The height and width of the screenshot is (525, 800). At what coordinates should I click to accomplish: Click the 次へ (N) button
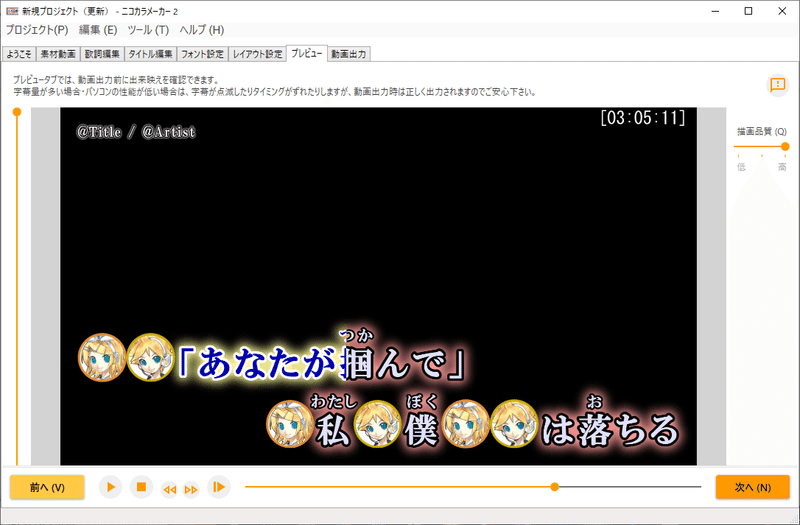tap(753, 487)
